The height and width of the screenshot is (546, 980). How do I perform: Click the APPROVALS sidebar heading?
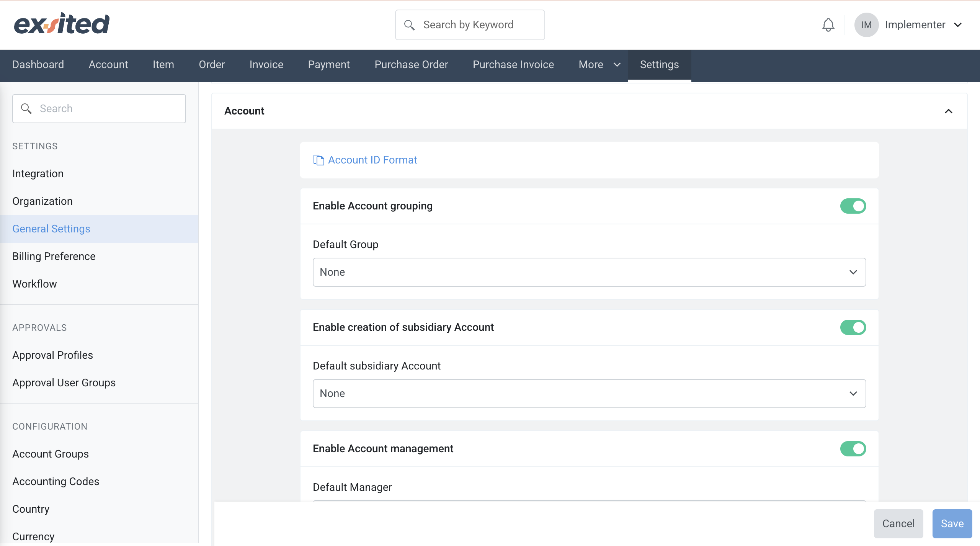[39, 328]
